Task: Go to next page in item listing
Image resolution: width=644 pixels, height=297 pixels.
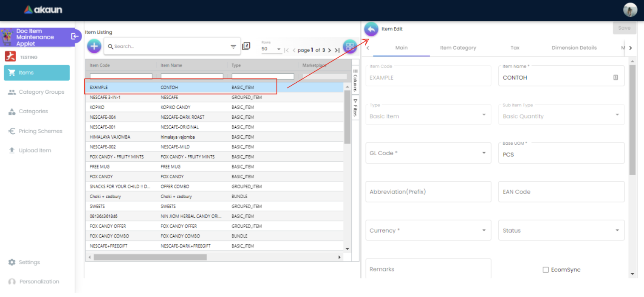Action: pyautogui.click(x=329, y=50)
